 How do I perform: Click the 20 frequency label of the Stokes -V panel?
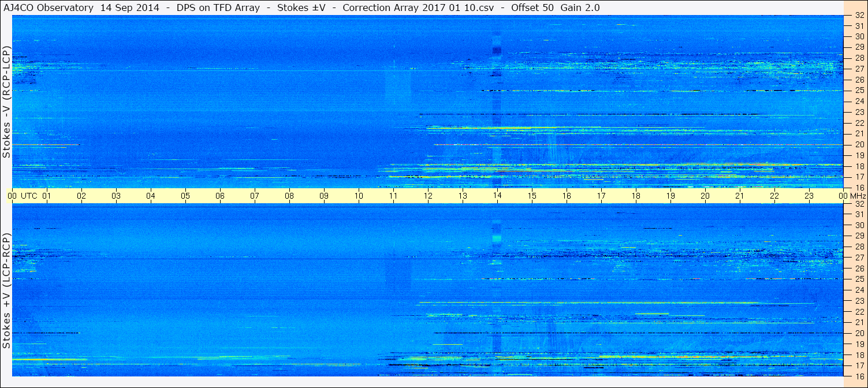click(859, 144)
